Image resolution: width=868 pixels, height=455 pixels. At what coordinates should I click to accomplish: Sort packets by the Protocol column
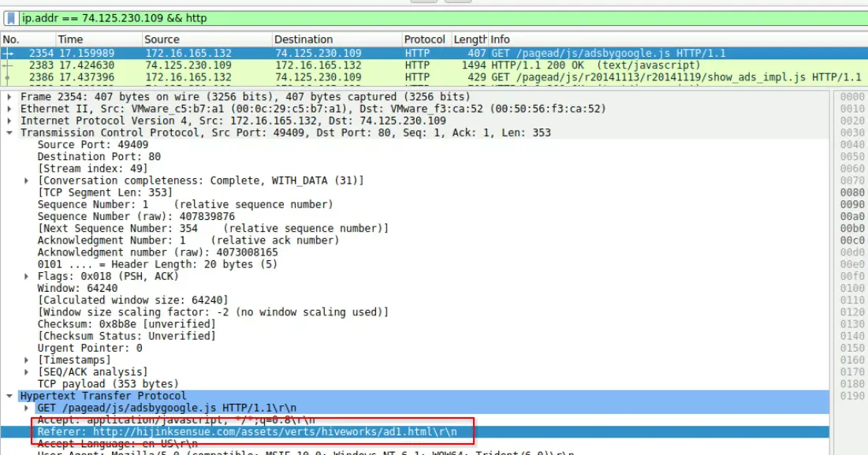pyautogui.click(x=427, y=39)
